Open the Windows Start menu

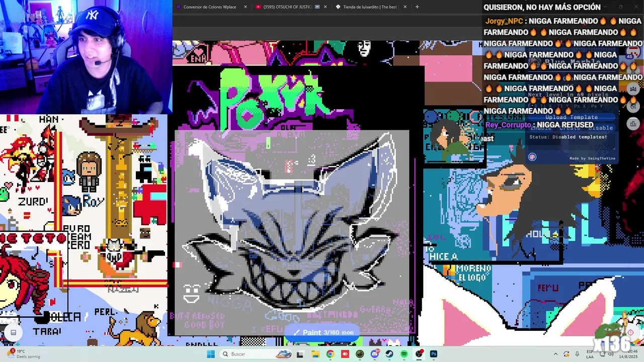[x=211, y=354]
